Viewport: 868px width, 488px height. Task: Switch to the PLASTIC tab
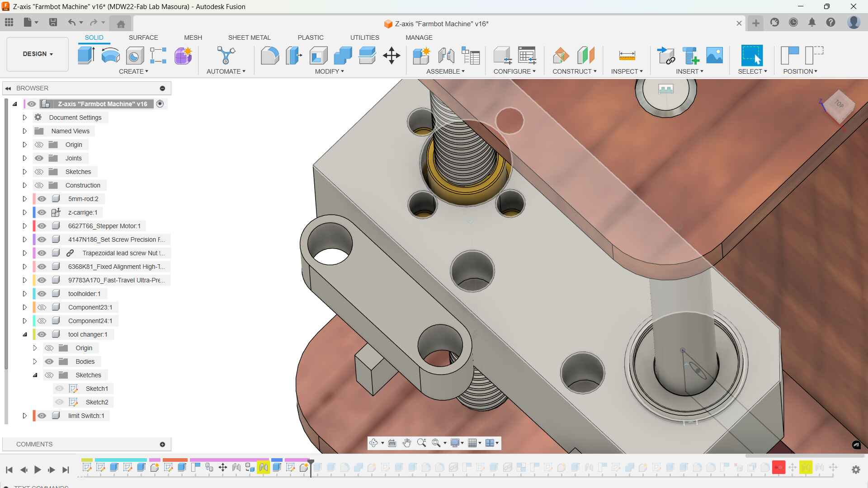311,38
